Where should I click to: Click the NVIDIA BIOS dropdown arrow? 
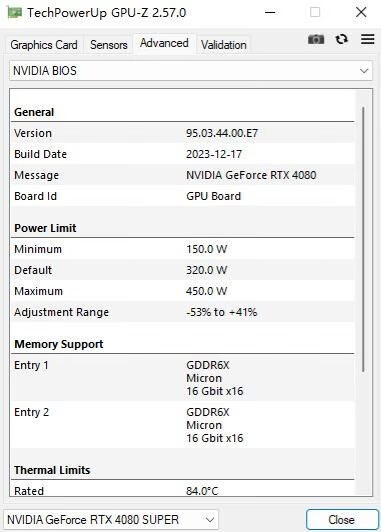[364, 71]
